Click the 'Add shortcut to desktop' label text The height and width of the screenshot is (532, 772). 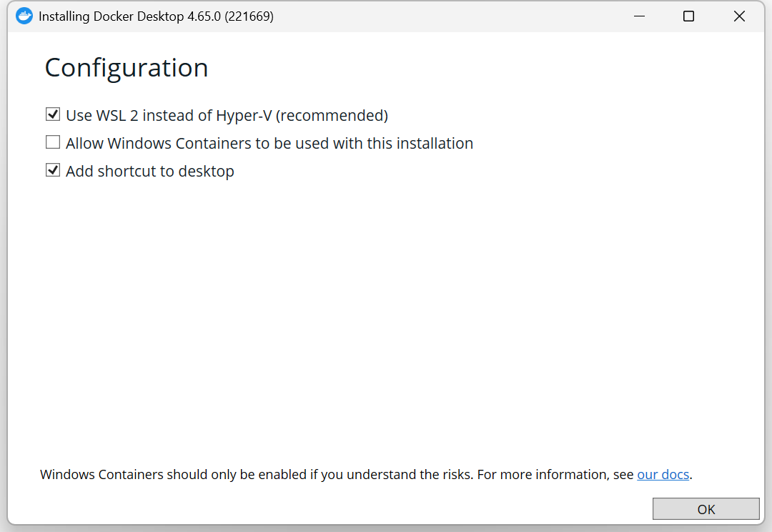pos(150,172)
